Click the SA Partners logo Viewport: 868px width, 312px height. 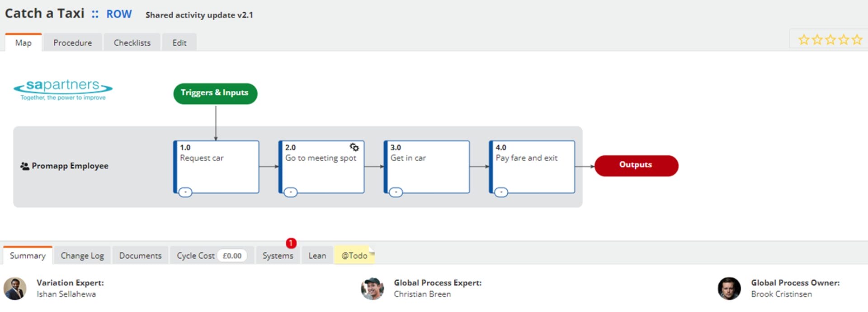(x=63, y=89)
